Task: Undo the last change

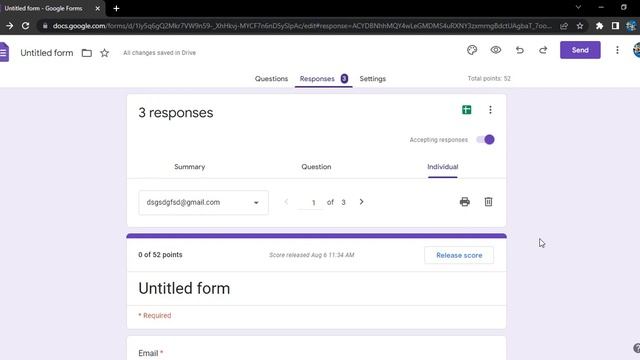Action: coord(519,50)
